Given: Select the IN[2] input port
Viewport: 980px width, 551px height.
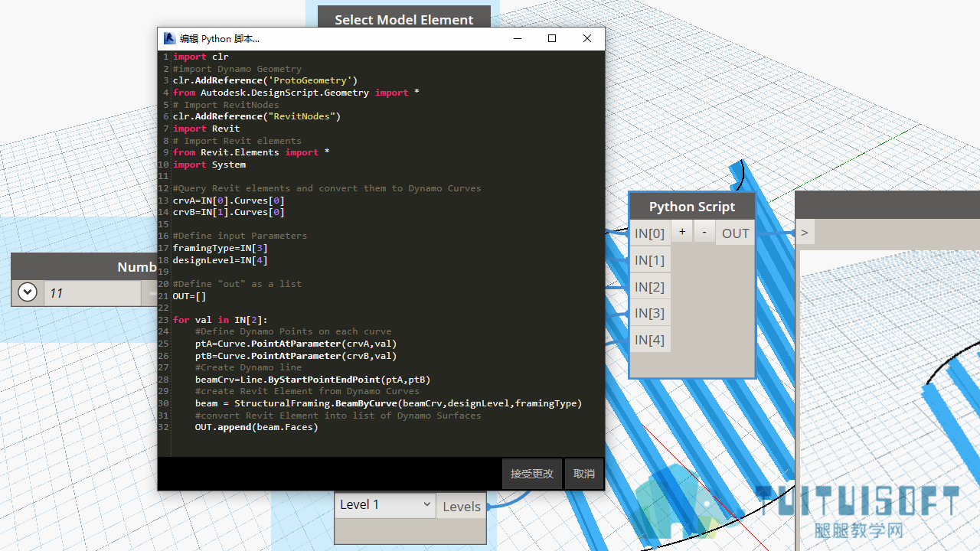Looking at the screenshot, I should coord(650,287).
